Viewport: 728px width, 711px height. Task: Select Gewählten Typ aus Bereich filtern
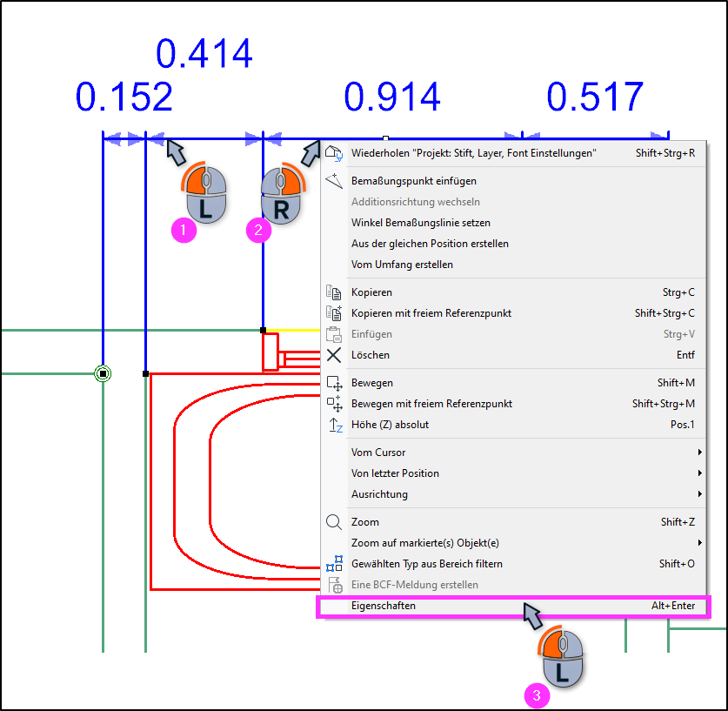(x=513, y=564)
